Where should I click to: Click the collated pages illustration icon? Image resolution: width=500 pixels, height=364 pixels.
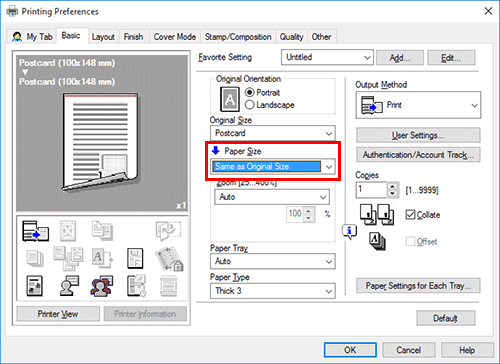tap(377, 214)
